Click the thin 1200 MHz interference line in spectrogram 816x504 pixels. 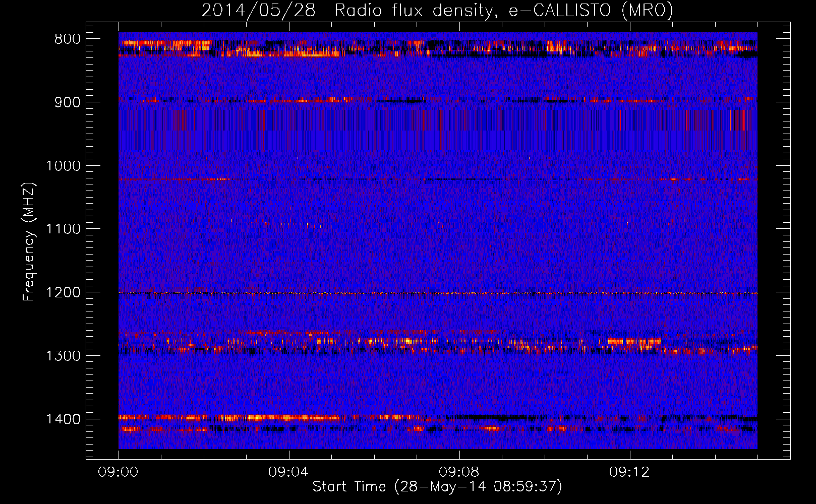point(438,293)
